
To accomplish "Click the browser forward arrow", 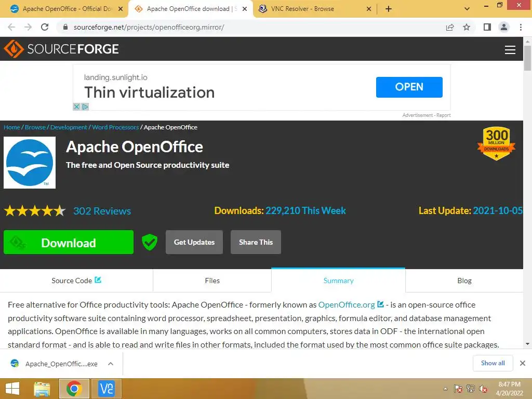I will point(28,27).
